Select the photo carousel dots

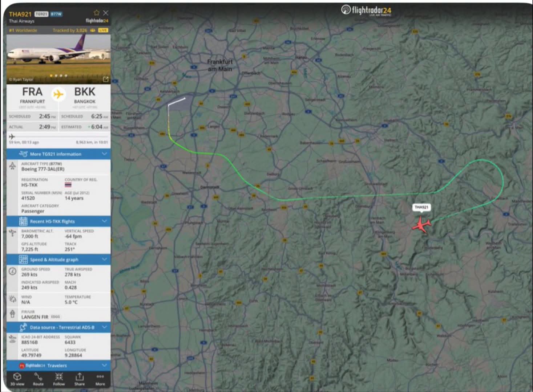[x=58, y=76]
